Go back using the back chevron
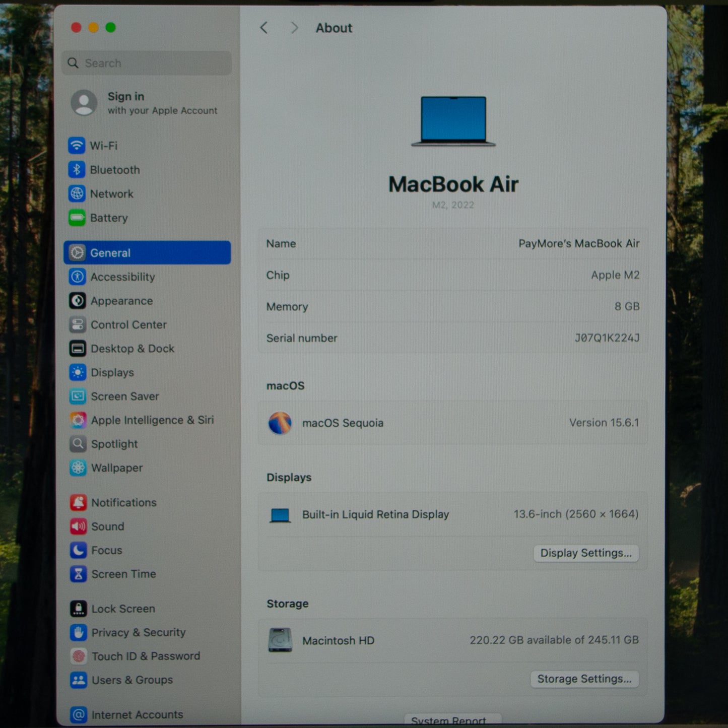 (x=264, y=28)
